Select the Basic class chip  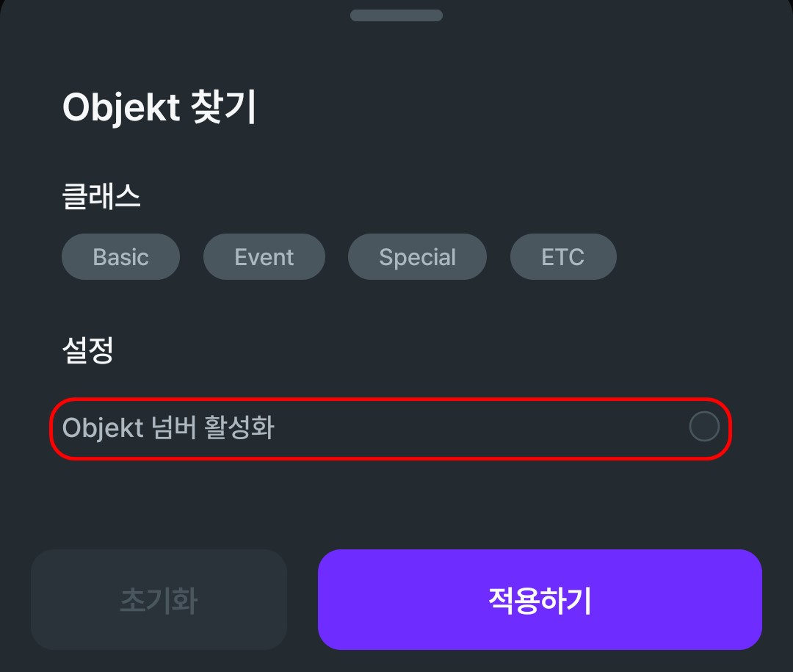[x=120, y=257]
